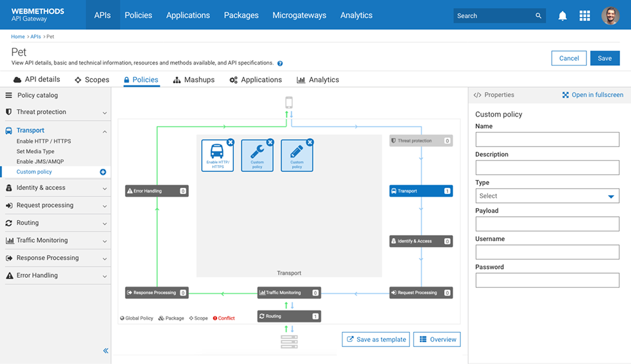This screenshot has width=631, height=364.
Task: Select the Error Handling stage block
Action: tap(157, 191)
